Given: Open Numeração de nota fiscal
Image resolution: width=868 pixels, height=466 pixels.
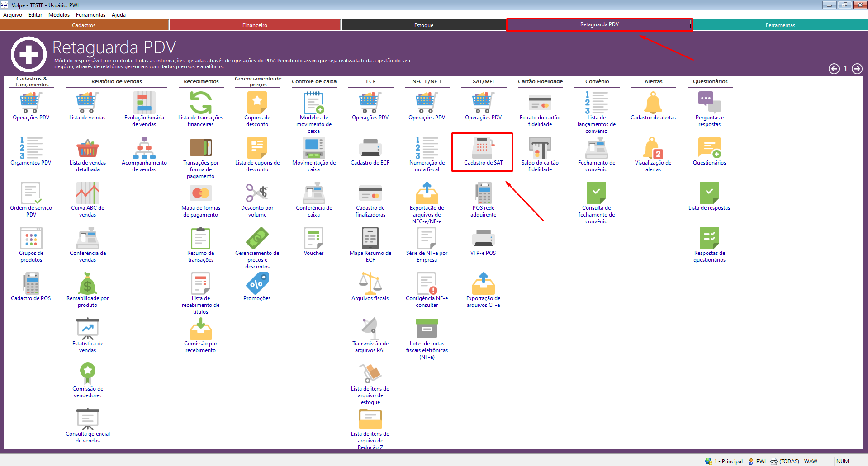Looking at the screenshot, I should 427,155.
